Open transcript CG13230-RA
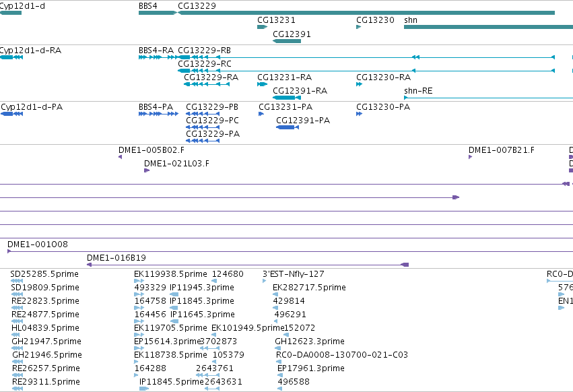 (360, 84)
